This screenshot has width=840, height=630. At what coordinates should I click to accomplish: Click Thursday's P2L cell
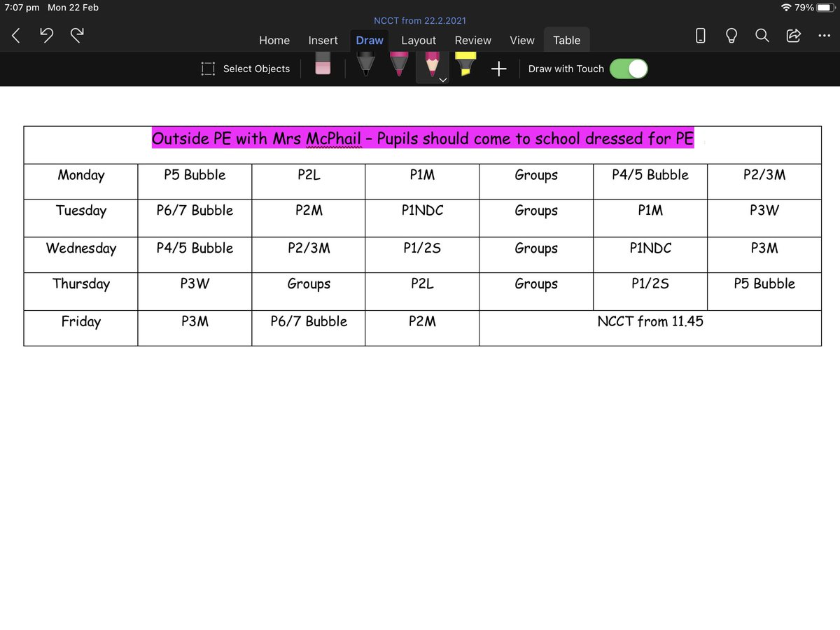422,291
